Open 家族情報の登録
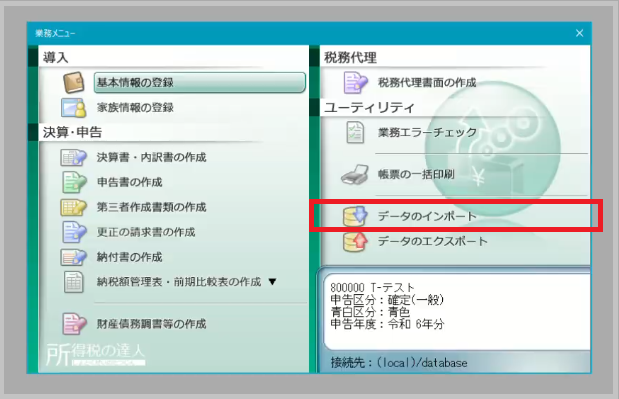The height and width of the screenshot is (399, 619). pyautogui.click(x=135, y=107)
